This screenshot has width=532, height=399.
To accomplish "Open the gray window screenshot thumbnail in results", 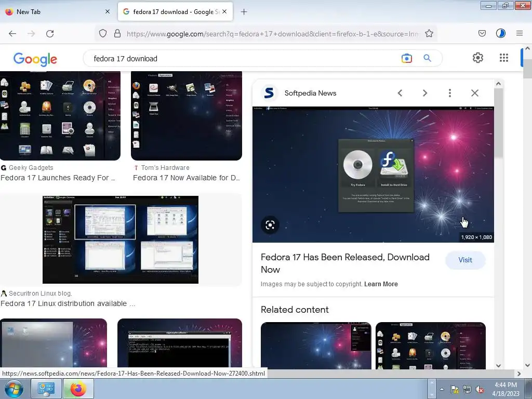I will 54,343.
